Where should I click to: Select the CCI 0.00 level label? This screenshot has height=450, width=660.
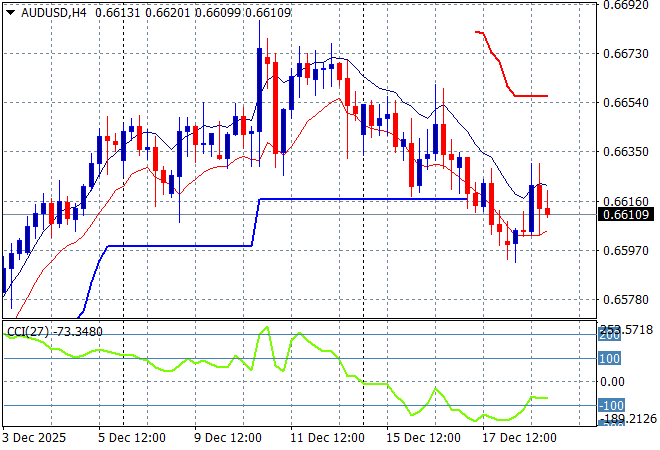pyautogui.click(x=612, y=382)
